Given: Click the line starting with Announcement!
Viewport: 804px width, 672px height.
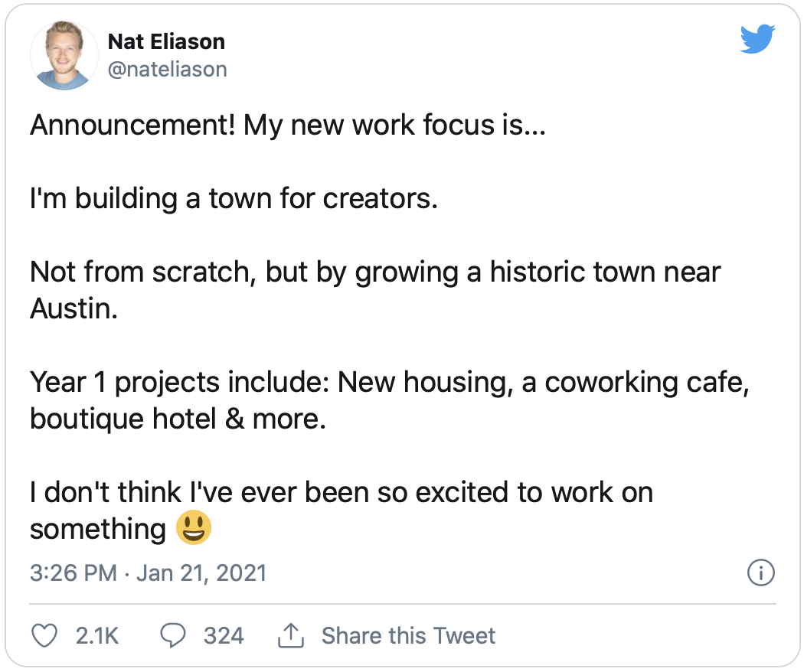Looking at the screenshot, I should point(287,125).
